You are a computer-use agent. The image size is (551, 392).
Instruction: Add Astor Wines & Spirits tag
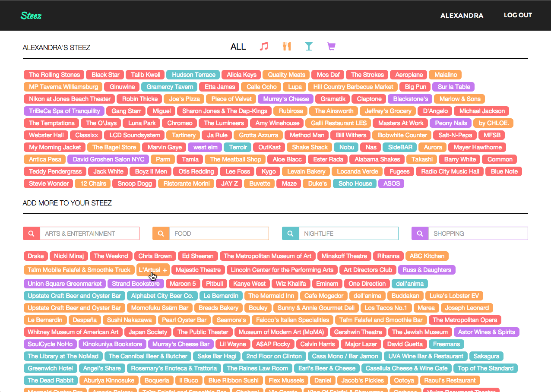487,332
